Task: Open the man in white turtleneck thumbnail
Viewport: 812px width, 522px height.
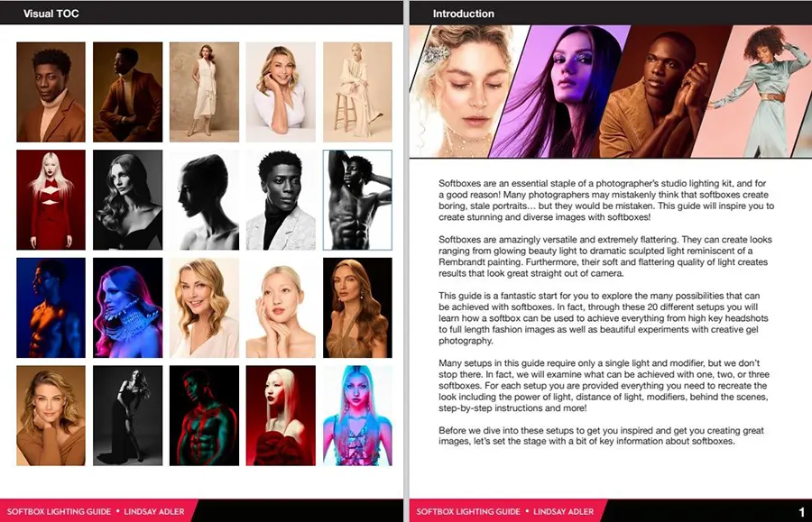Action: pos(51,92)
